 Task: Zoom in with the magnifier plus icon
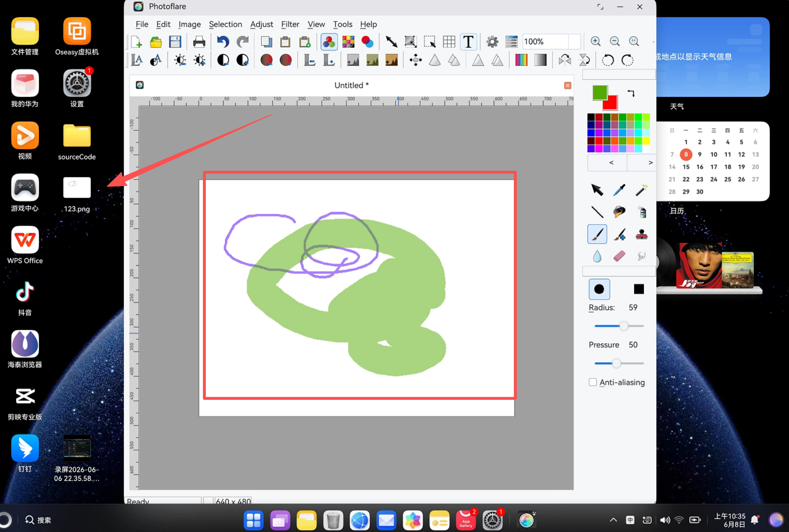tap(596, 42)
